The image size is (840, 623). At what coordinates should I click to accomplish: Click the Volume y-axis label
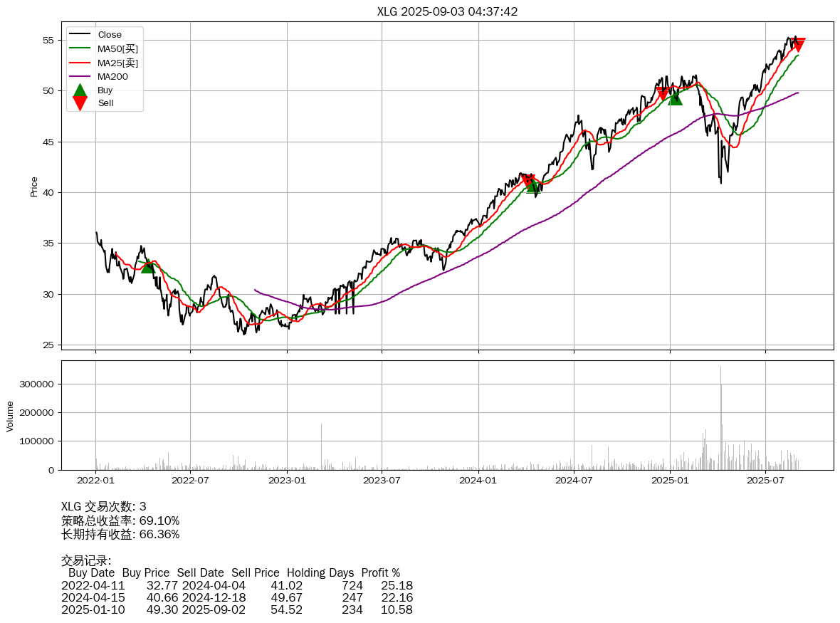(10, 416)
